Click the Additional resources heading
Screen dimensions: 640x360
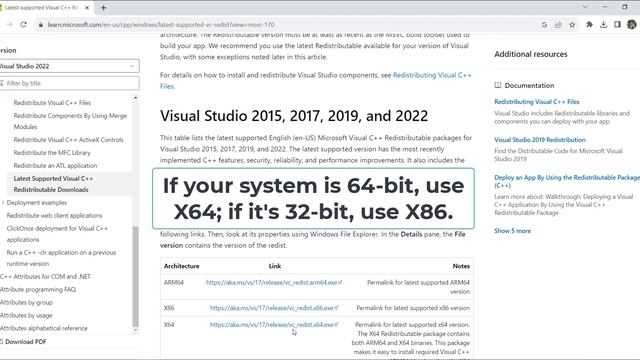tap(531, 54)
